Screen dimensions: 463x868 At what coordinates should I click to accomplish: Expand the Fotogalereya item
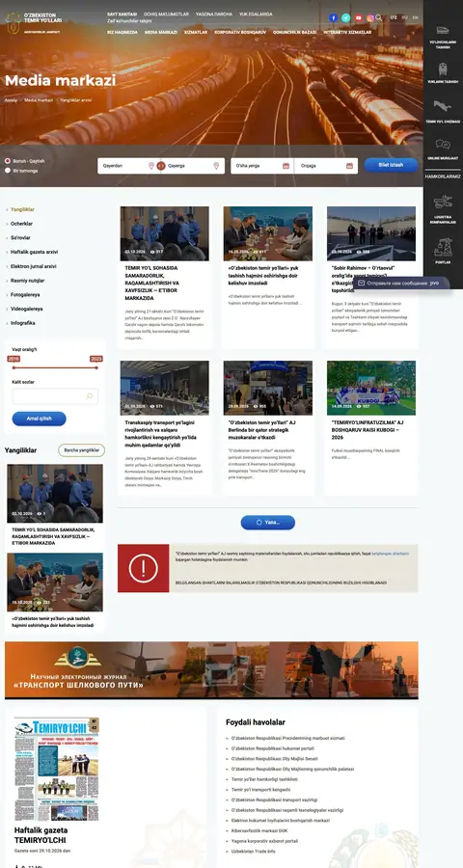(25, 294)
